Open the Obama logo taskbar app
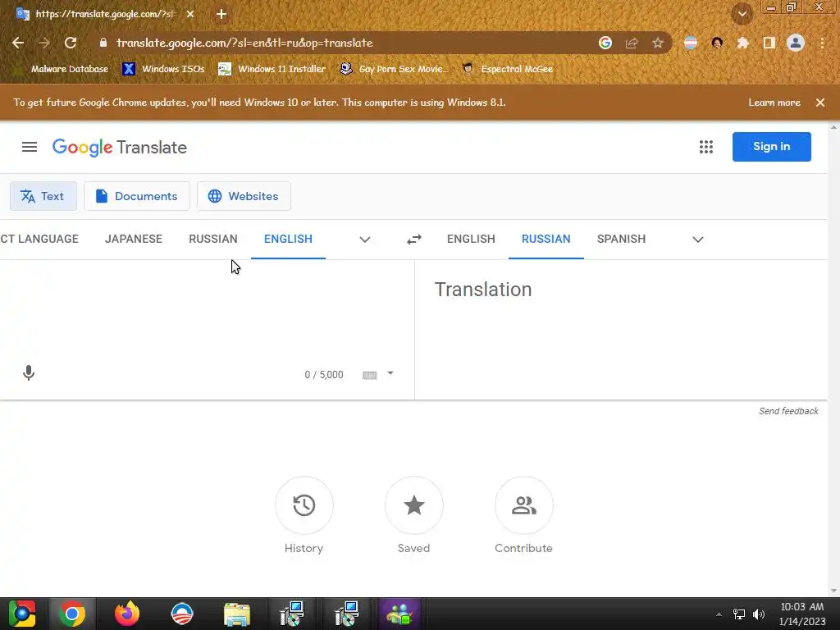Screen dimensions: 840x630 point(182,614)
